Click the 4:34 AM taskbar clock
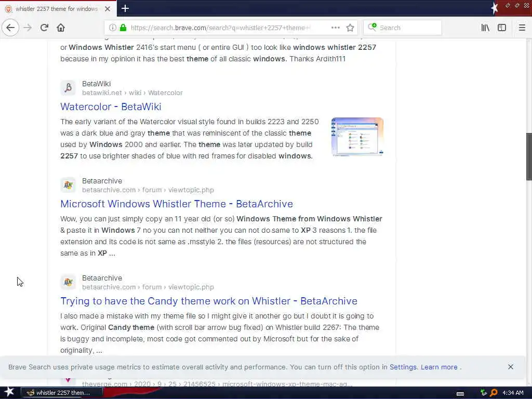Viewport: 532px width, 399px height. click(x=513, y=393)
